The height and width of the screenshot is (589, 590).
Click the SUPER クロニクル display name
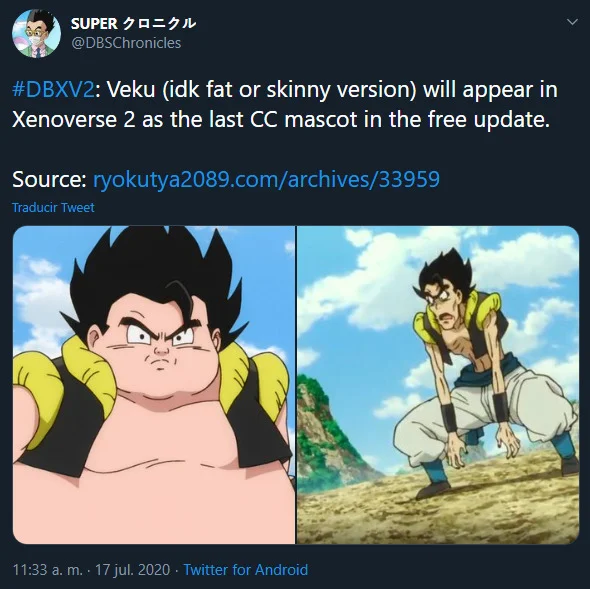134,24
